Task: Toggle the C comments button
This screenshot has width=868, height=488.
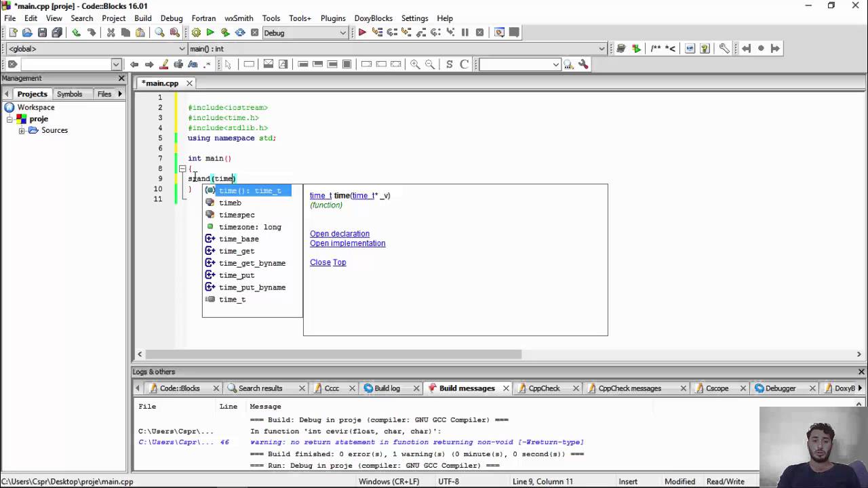Action: pyautogui.click(x=465, y=64)
